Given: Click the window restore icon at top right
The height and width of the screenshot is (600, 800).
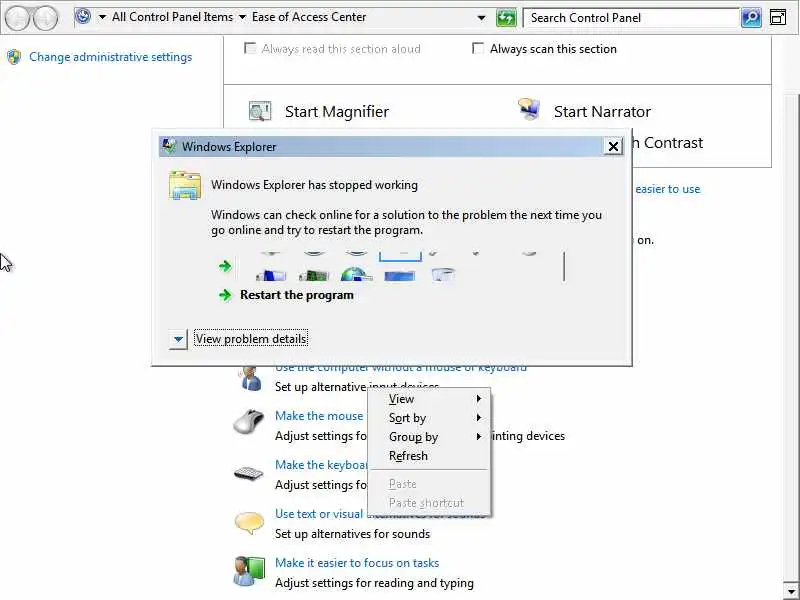Looking at the screenshot, I should point(778,17).
